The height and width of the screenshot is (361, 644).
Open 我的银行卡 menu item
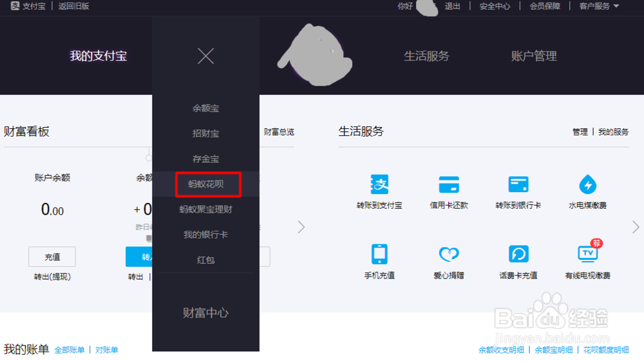click(206, 235)
